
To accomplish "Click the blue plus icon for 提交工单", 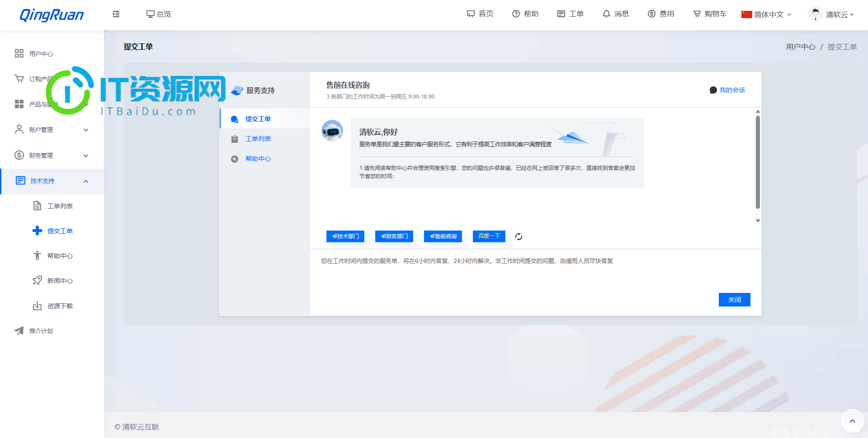I will click(x=38, y=231).
